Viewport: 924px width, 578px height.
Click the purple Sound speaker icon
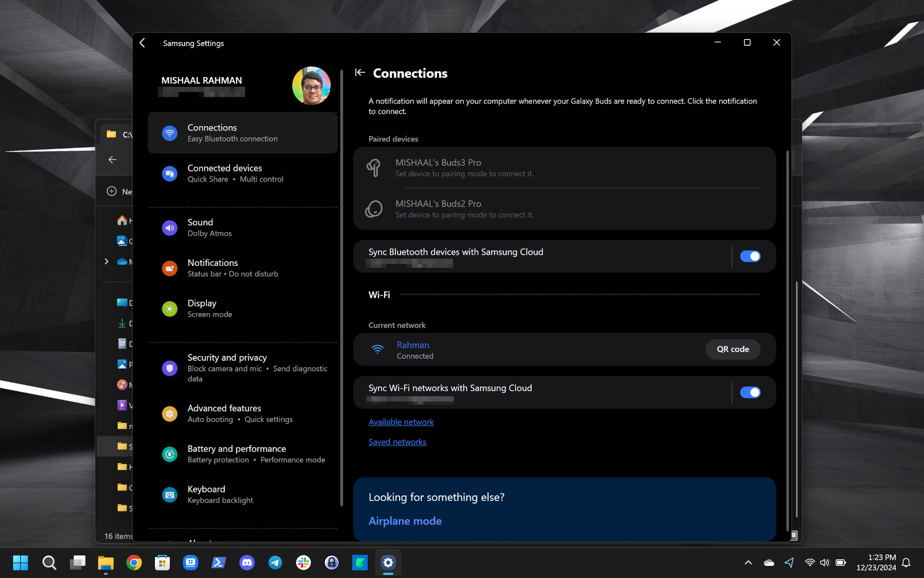pos(169,228)
